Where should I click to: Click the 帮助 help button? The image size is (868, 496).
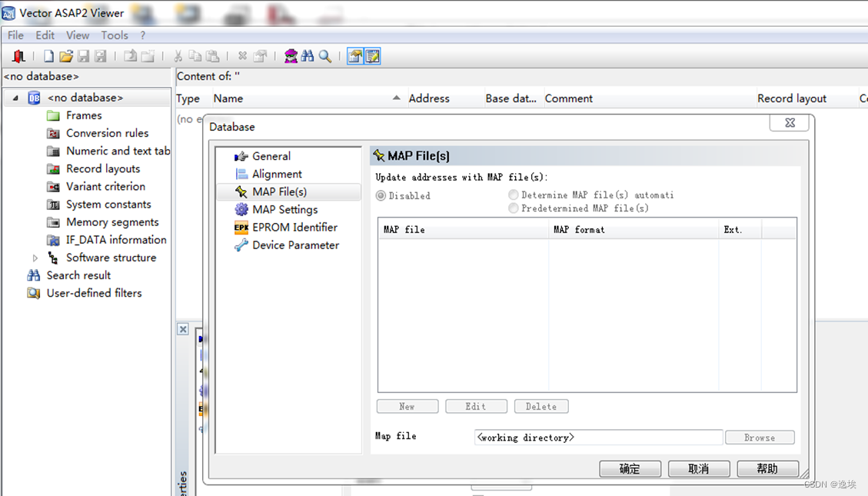click(768, 469)
